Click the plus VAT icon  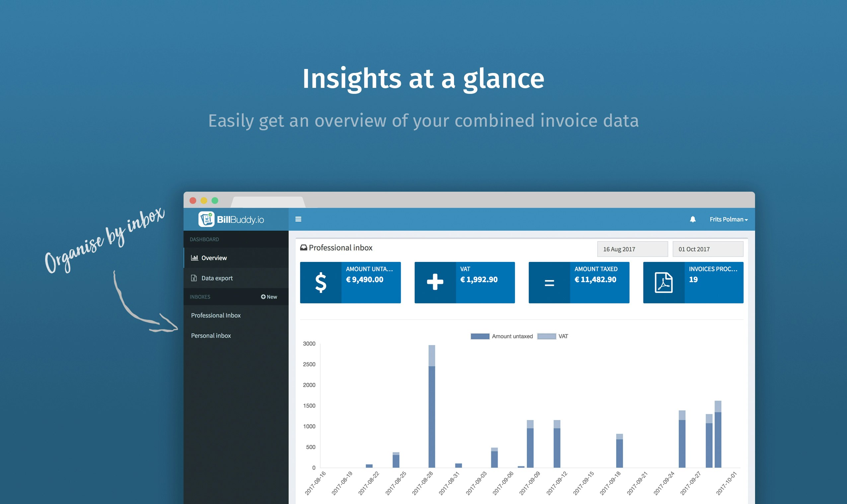[x=435, y=283]
